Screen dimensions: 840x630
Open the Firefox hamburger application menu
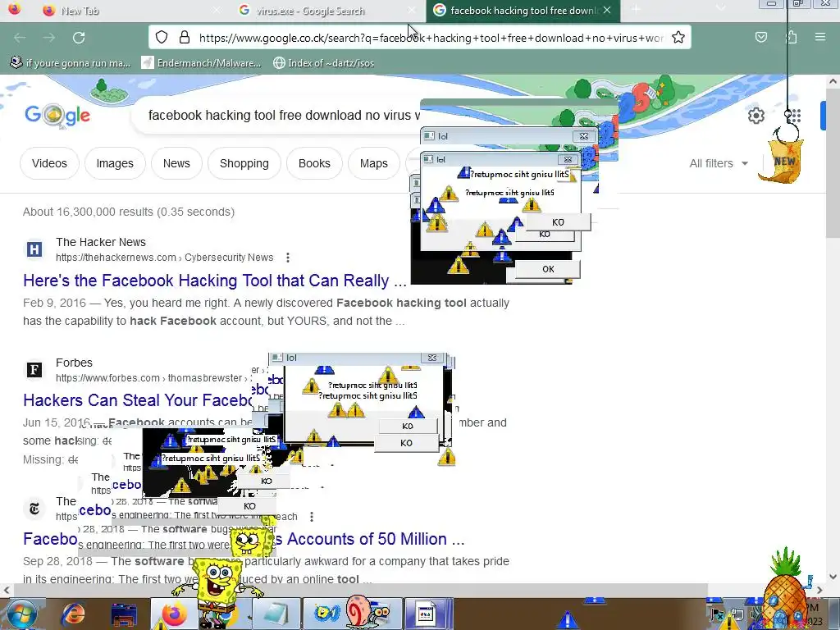pos(820,37)
